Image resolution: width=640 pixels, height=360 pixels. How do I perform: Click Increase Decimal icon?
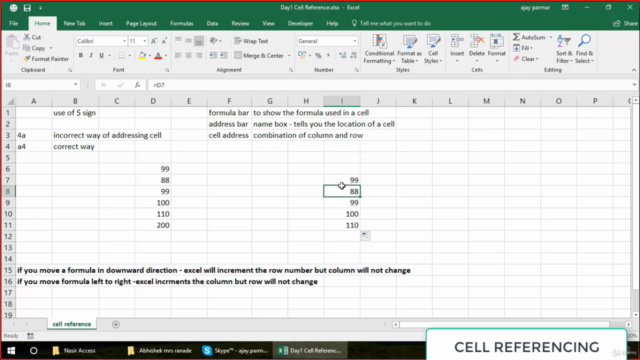342,56
